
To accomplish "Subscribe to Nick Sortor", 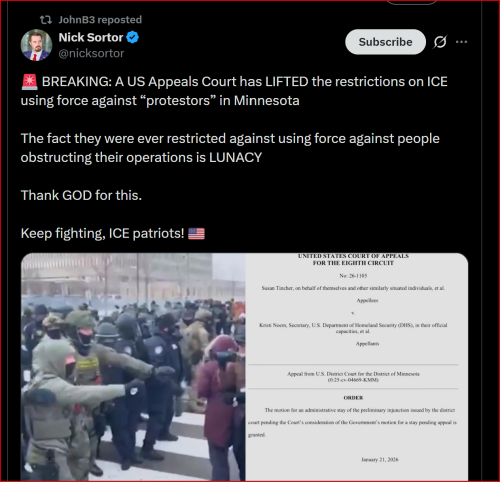I will (385, 42).
